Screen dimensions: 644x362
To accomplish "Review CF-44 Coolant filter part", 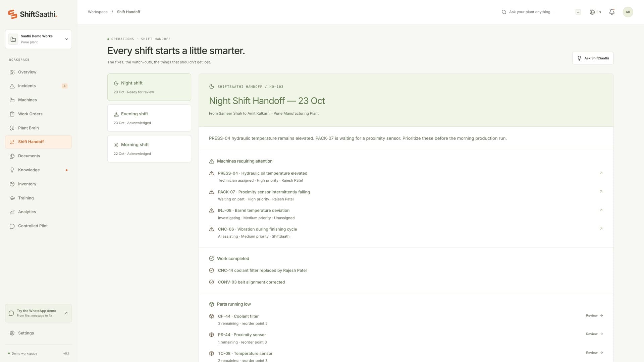I will click(594, 316).
